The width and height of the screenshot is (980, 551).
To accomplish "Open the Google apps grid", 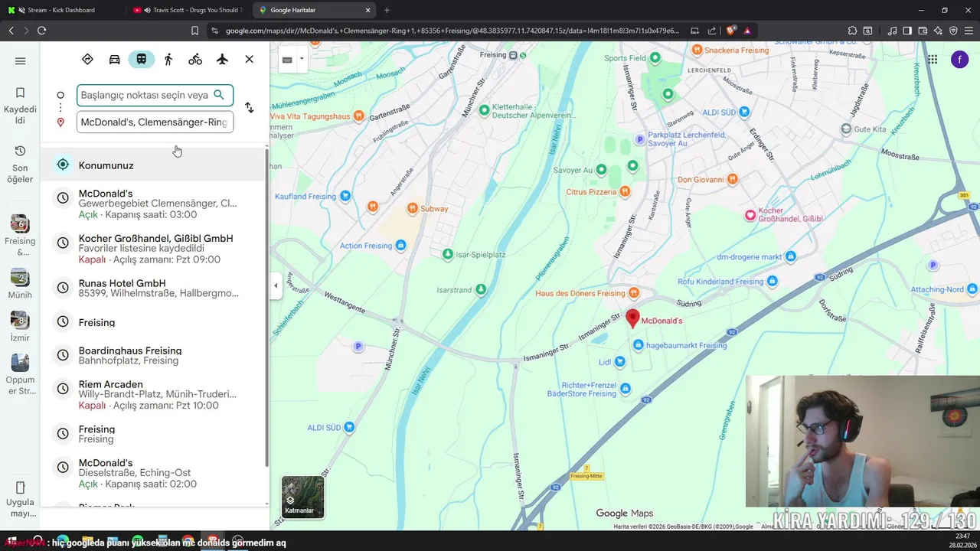I will point(932,59).
